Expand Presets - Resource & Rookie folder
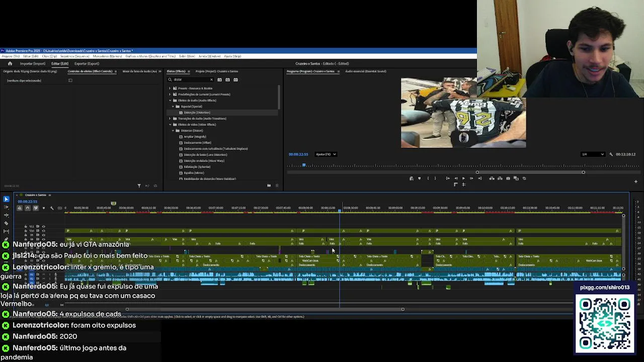The image size is (644, 362). pos(170,88)
